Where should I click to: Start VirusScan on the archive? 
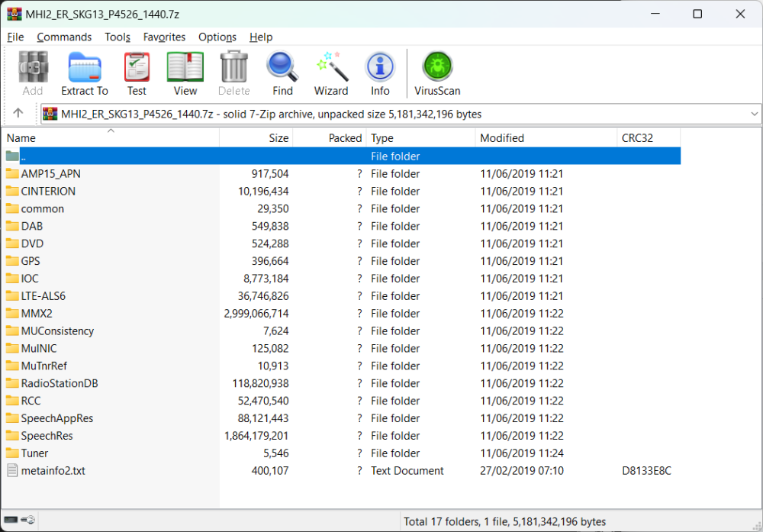point(437,66)
